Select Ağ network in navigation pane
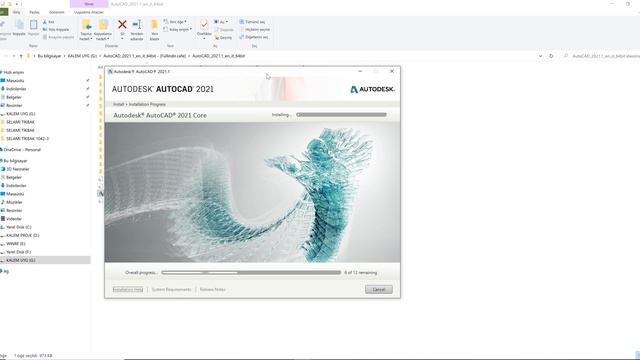 click(x=4, y=271)
